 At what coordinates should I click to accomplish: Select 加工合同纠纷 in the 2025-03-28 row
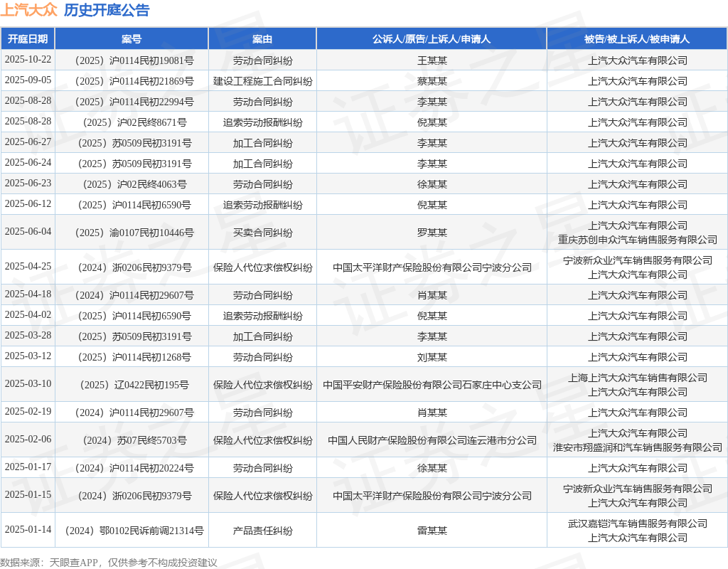[x=262, y=336]
